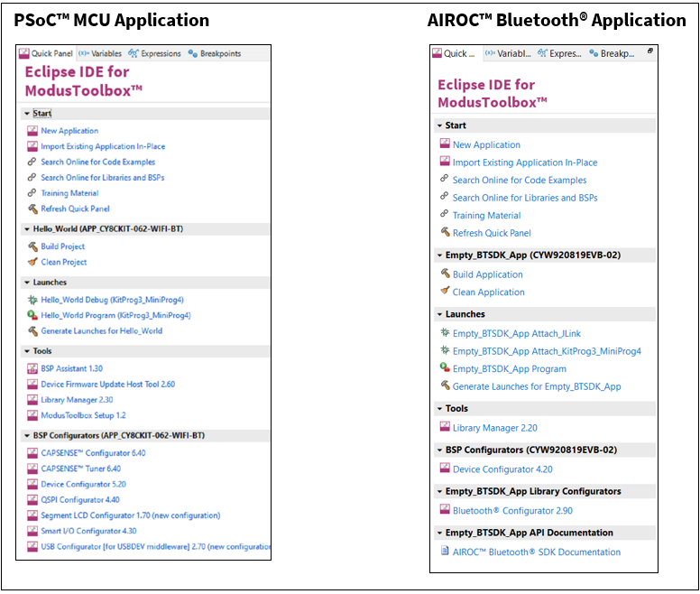
Task: Click CAPSENSE Configurator 6.40 icon
Action: pyautogui.click(x=32, y=453)
